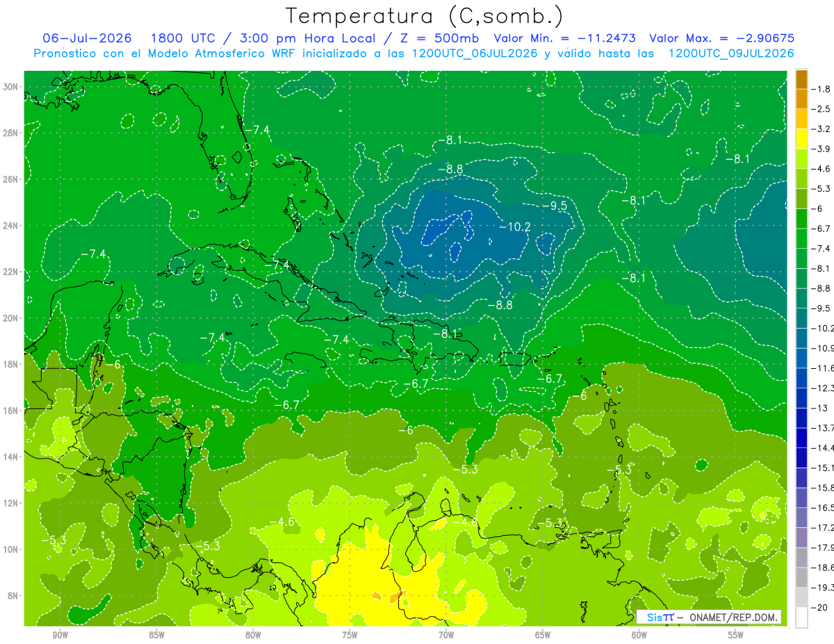Viewport: 834px width, 644px height.
Task: Pick the dark orange swatch above -1.8
Action: 801,79
